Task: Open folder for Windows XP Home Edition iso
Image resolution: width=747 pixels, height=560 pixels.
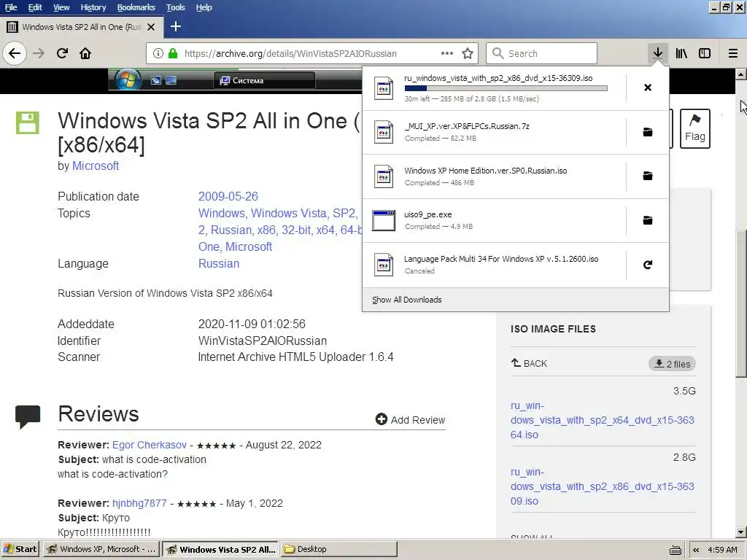Action: pyautogui.click(x=648, y=176)
